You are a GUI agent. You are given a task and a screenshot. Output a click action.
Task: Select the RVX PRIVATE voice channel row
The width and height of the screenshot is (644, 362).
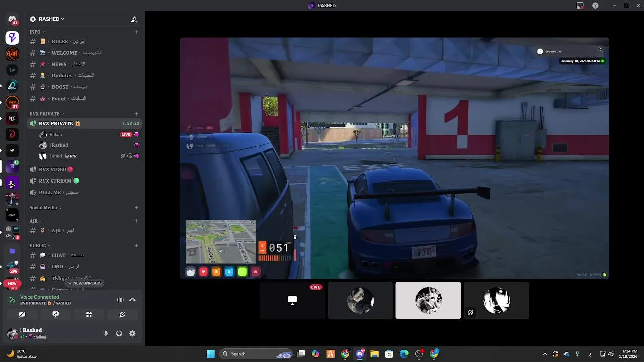click(x=84, y=123)
